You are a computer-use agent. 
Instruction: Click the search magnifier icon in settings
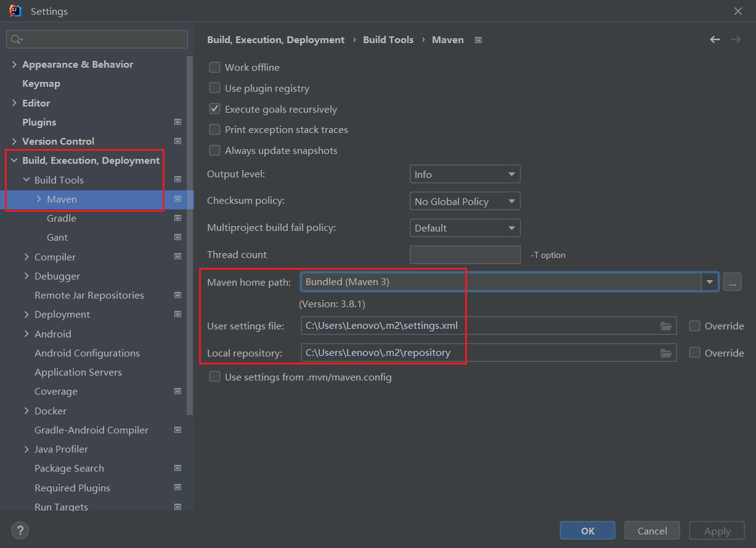(x=17, y=39)
